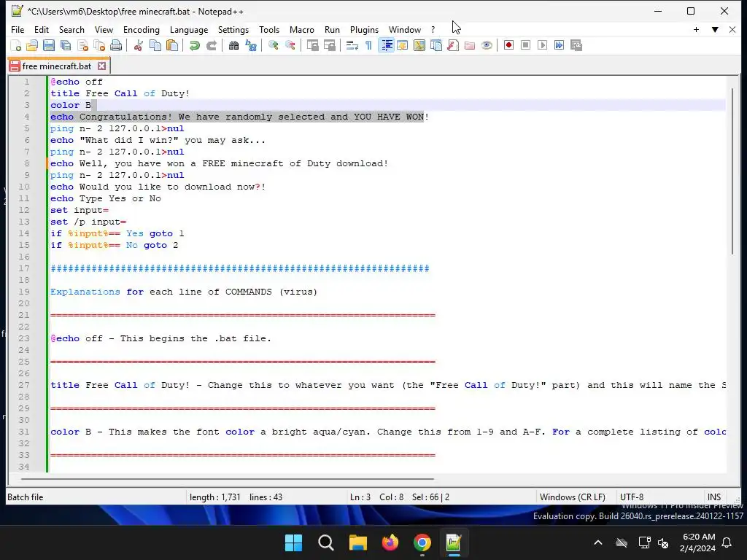Open the File menu
747x560 pixels.
(18, 29)
